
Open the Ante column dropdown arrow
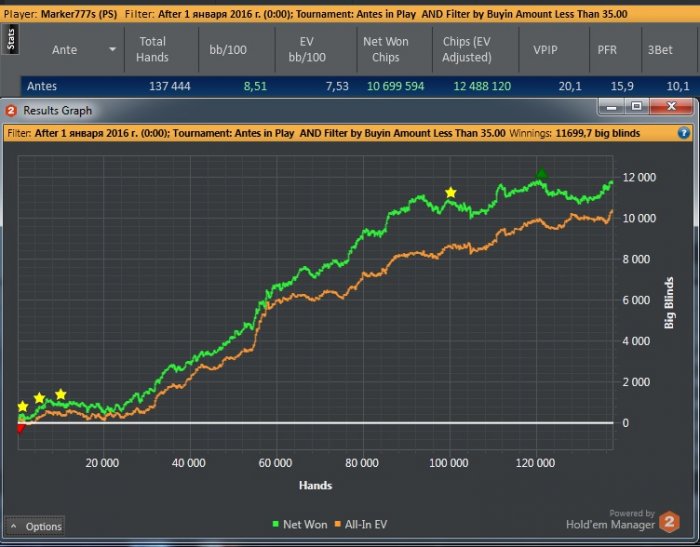click(112, 49)
